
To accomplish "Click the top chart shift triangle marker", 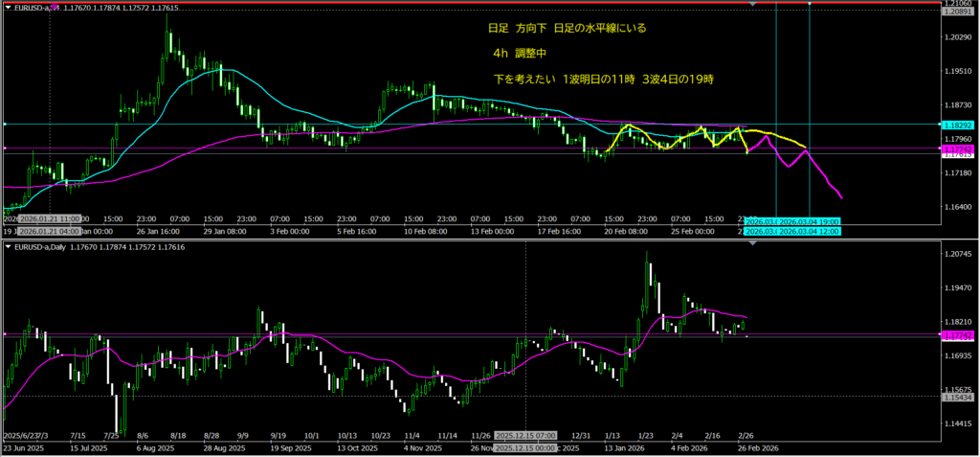I will point(754,6).
